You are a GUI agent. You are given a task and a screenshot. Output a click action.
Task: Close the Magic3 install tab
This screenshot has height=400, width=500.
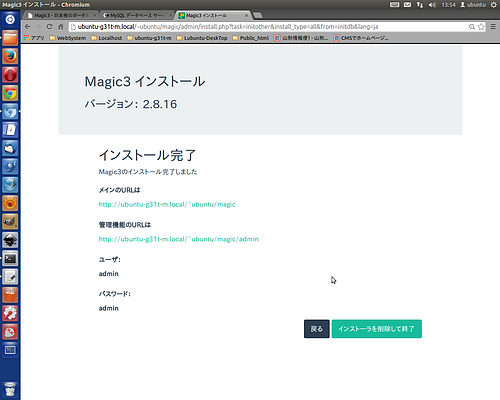pyautogui.click(x=246, y=15)
